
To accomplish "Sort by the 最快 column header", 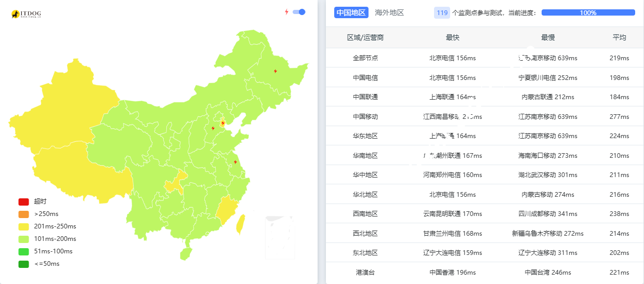I will [x=452, y=37].
